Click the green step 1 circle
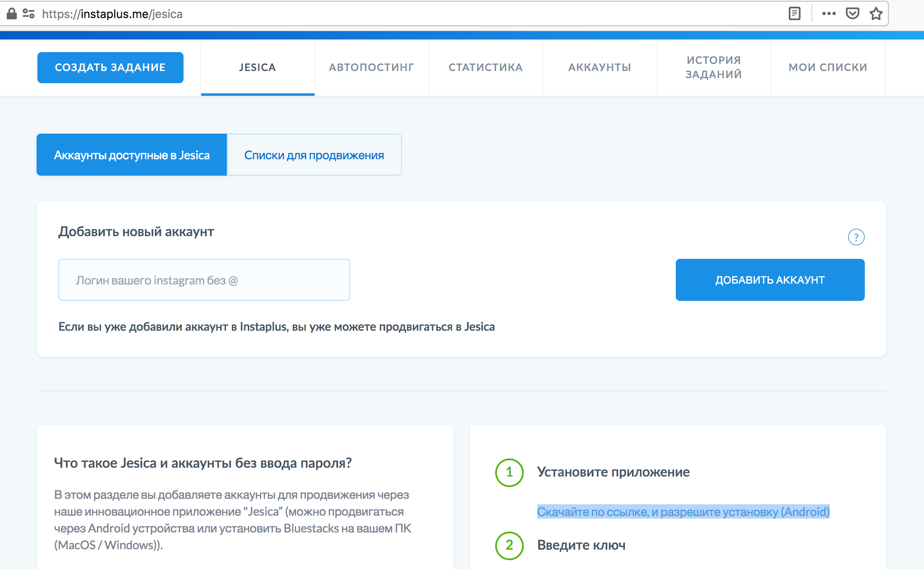The width and height of the screenshot is (924, 569). pyautogui.click(x=509, y=472)
